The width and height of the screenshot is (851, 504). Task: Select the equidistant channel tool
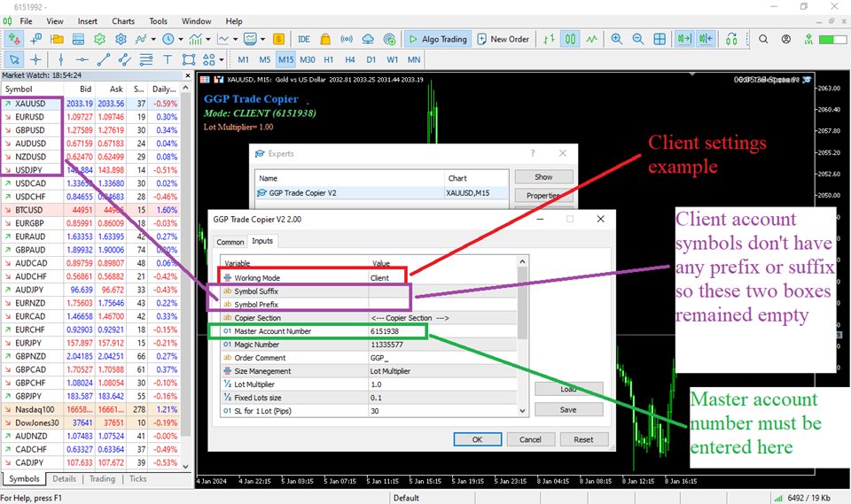tap(125, 59)
